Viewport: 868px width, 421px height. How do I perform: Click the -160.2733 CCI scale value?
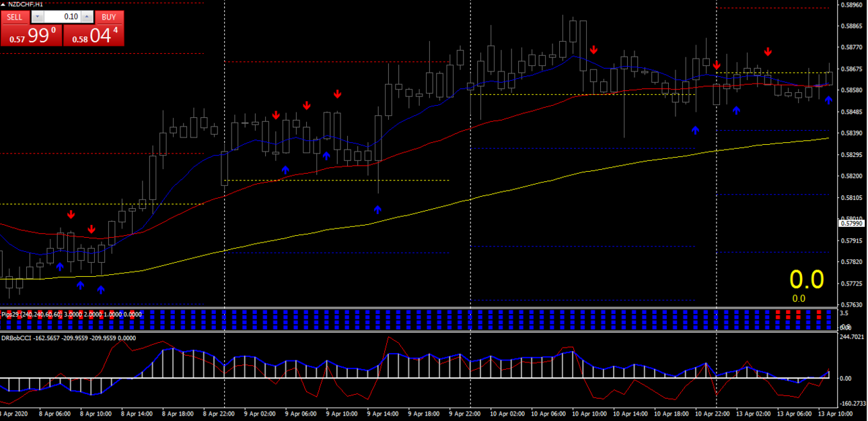coord(852,403)
